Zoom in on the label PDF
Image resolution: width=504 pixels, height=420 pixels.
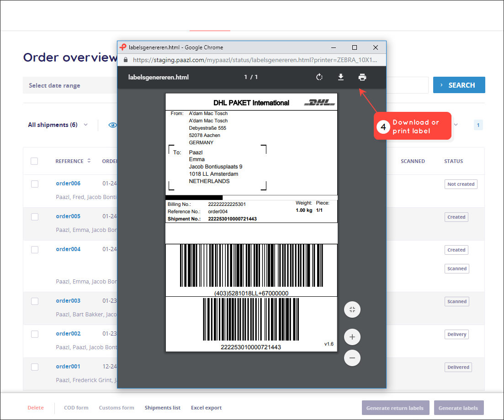[x=352, y=337]
